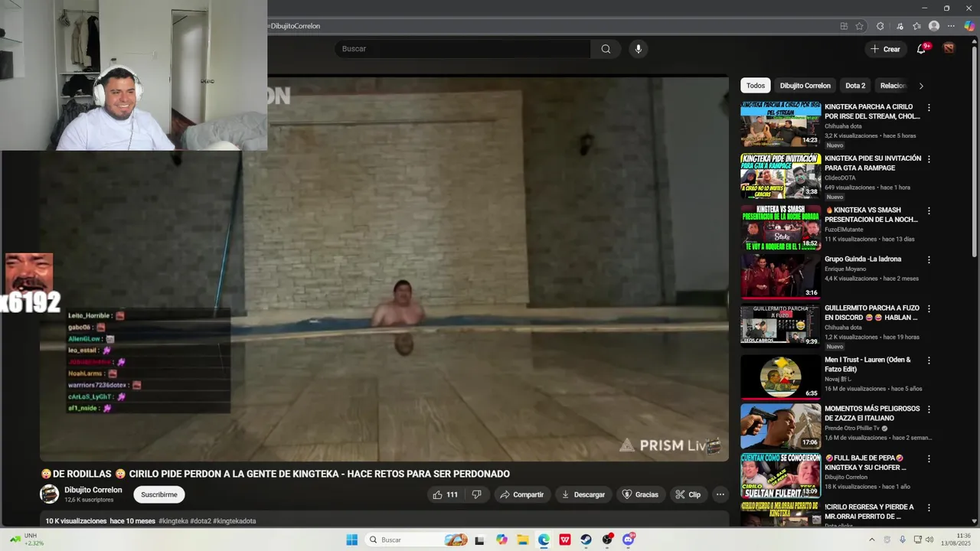Click in the YouTube Buscar search field
The height and width of the screenshot is (551, 980).
coord(462,49)
